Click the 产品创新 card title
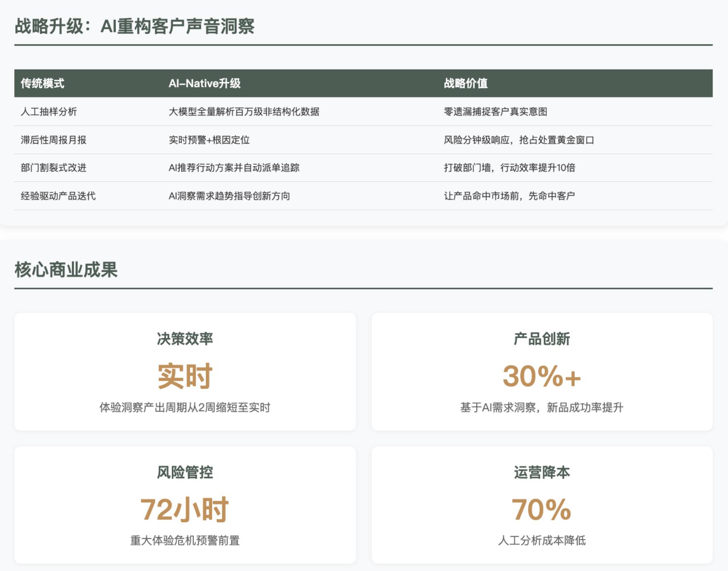Image resolution: width=728 pixels, height=571 pixels. [542, 339]
